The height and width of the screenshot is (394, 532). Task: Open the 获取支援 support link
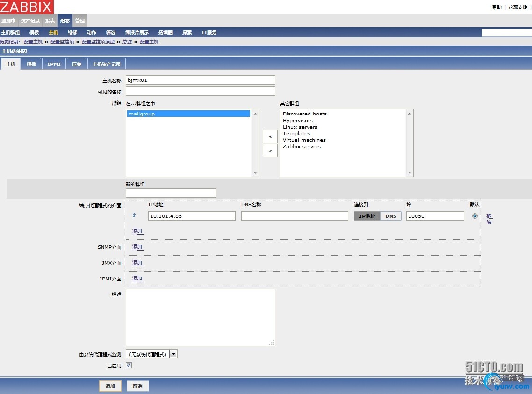click(518, 7)
